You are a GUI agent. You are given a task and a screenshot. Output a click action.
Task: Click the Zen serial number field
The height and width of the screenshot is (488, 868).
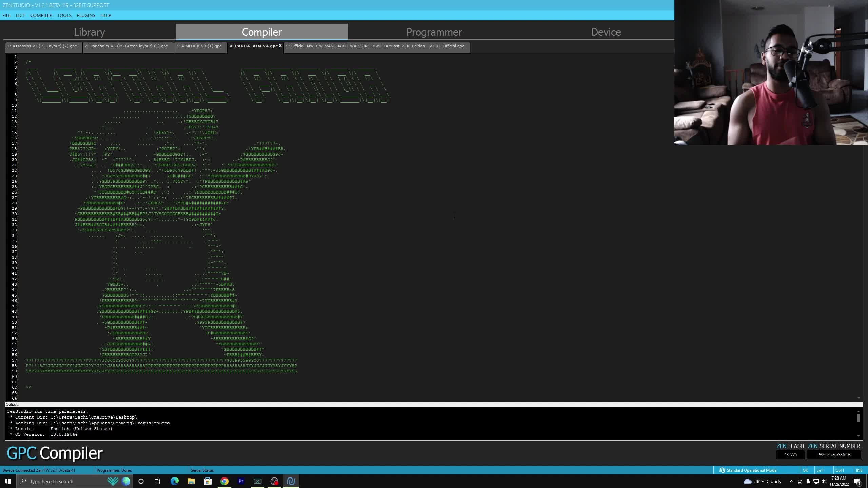tap(833, 454)
